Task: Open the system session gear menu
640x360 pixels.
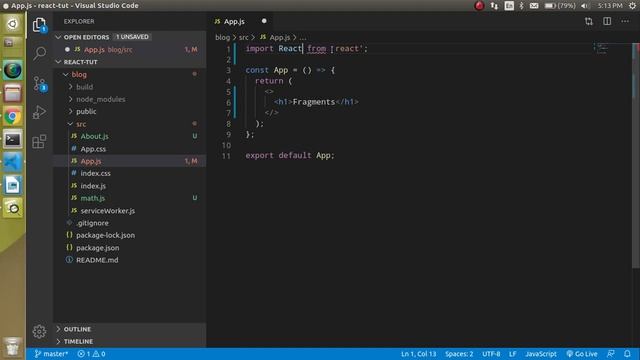Action: coord(632,5)
